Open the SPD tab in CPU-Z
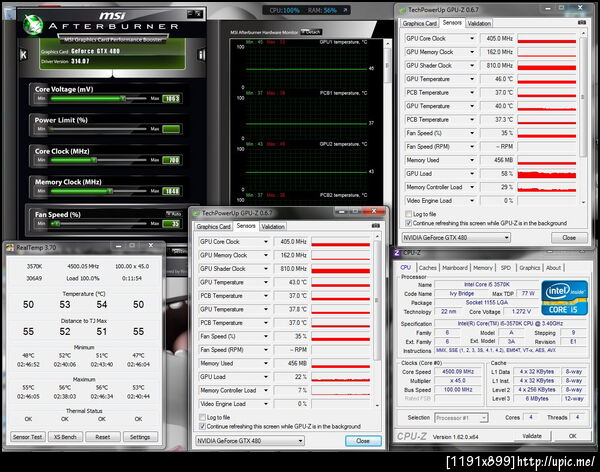 tap(505, 268)
